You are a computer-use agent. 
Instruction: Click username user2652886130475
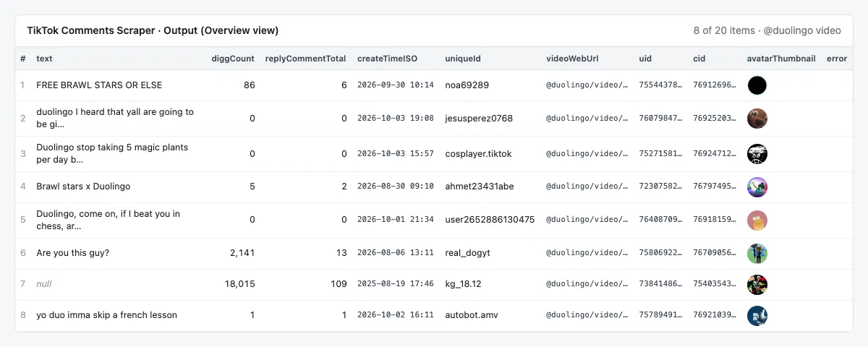click(490, 220)
